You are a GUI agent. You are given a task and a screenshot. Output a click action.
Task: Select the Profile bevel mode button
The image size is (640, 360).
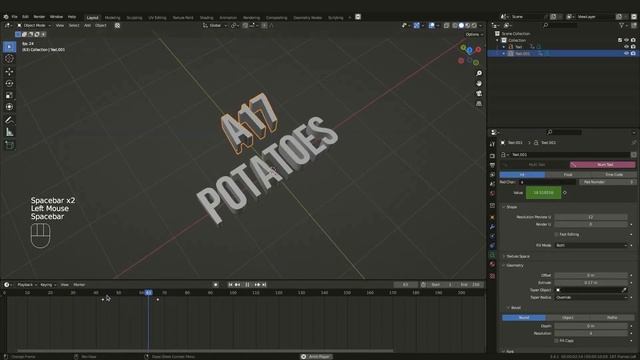(612, 318)
